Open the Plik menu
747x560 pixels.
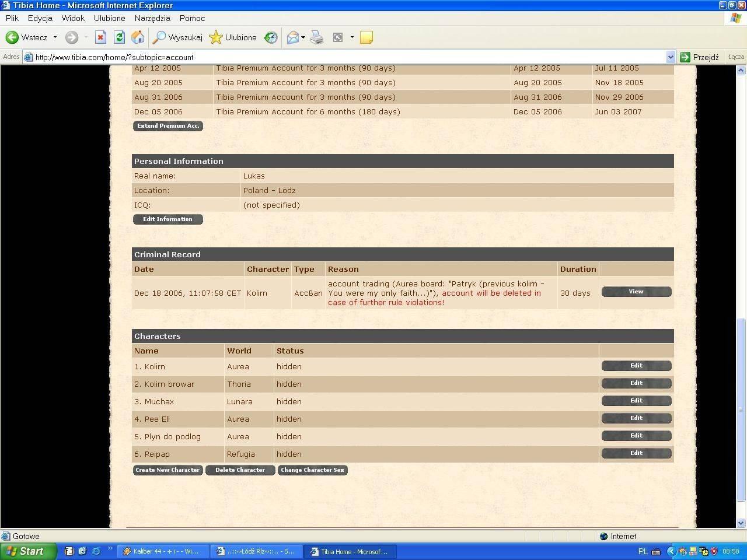tap(12, 18)
